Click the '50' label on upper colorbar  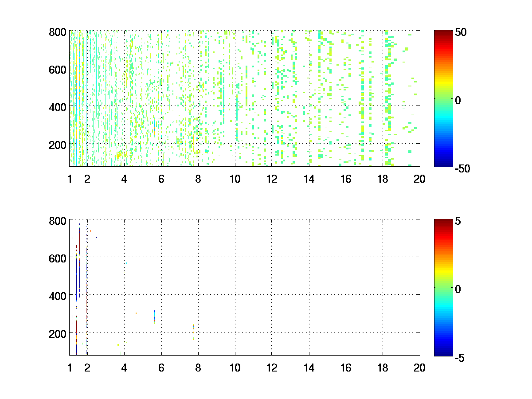click(461, 32)
